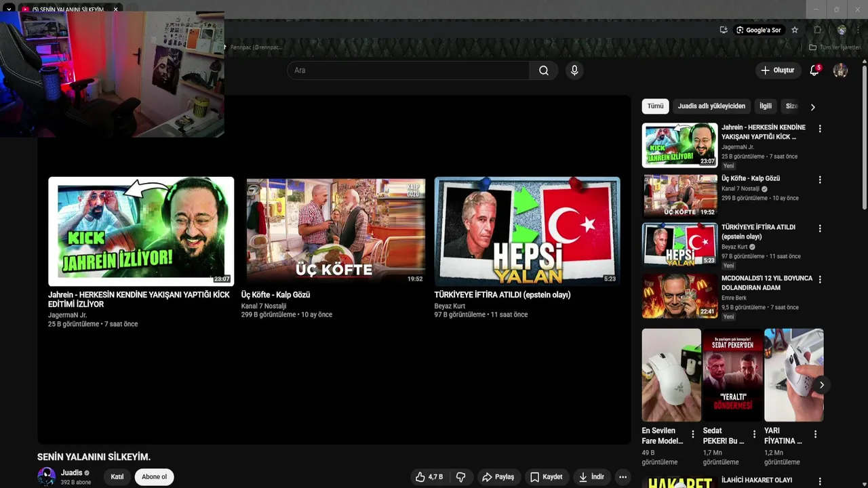The height and width of the screenshot is (488, 868).
Task: Click the Oluştur create button
Action: click(x=777, y=70)
